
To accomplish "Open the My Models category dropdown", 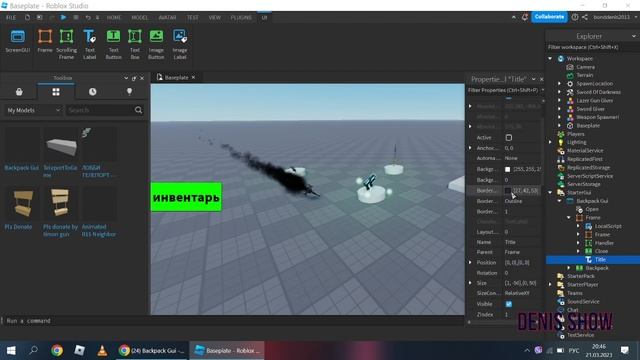I will click(33, 110).
